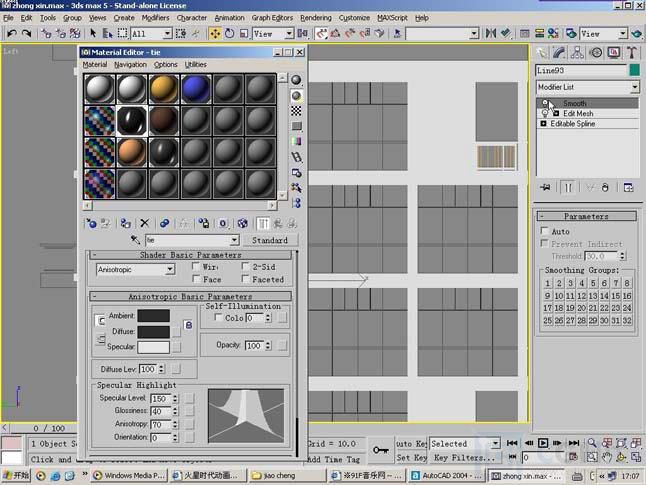
Task: Click the Pin Stack icon in Modify panel
Action: (545, 187)
